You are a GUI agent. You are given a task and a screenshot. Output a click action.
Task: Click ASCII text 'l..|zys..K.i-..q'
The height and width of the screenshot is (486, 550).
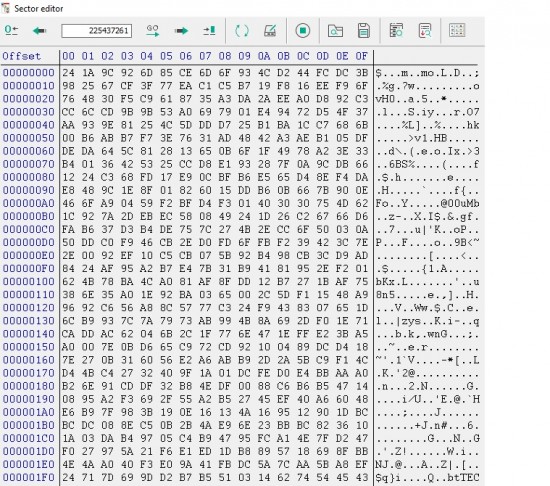[x=427, y=321]
